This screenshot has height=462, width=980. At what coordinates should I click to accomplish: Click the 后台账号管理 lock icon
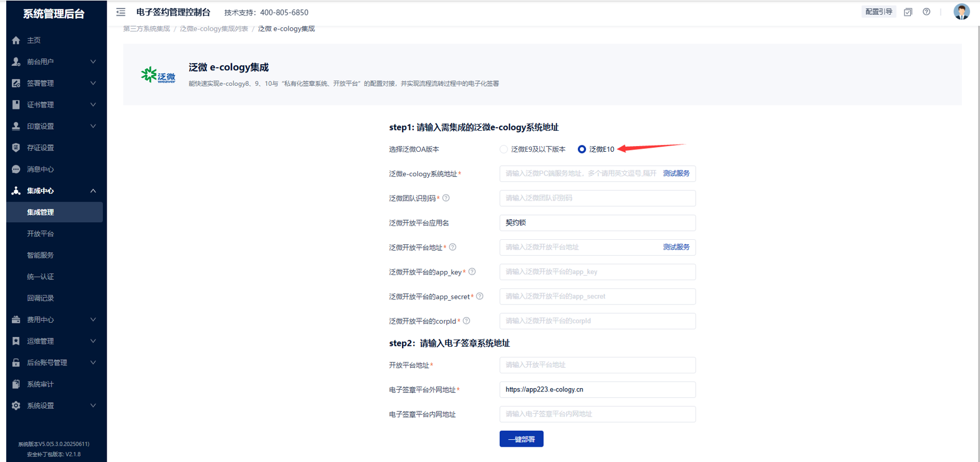click(x=16, y=363)
